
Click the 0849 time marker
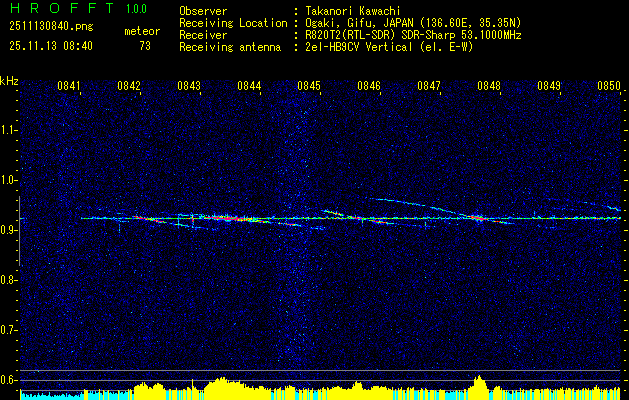tap(549, 86)
